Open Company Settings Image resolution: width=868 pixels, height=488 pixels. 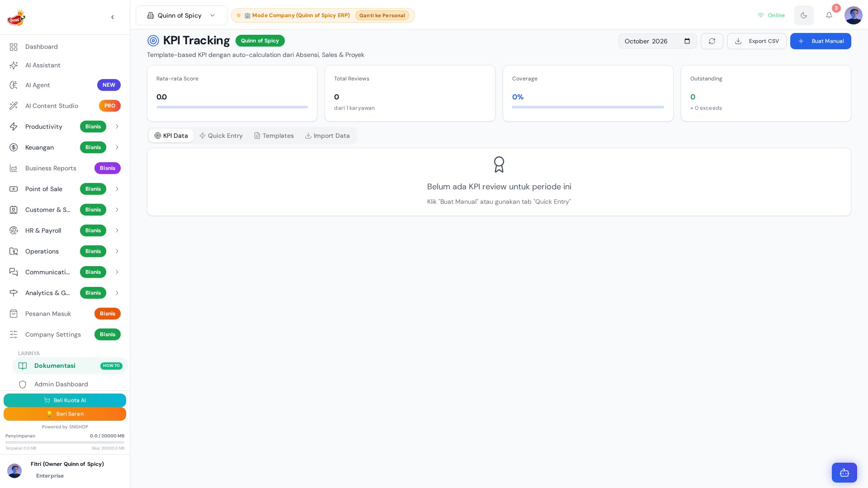65,334
